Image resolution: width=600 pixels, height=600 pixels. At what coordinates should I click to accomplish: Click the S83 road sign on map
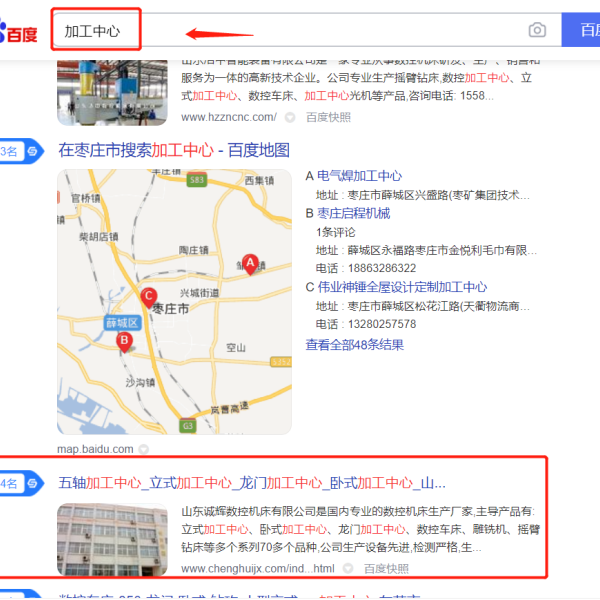tap(197, 180)
